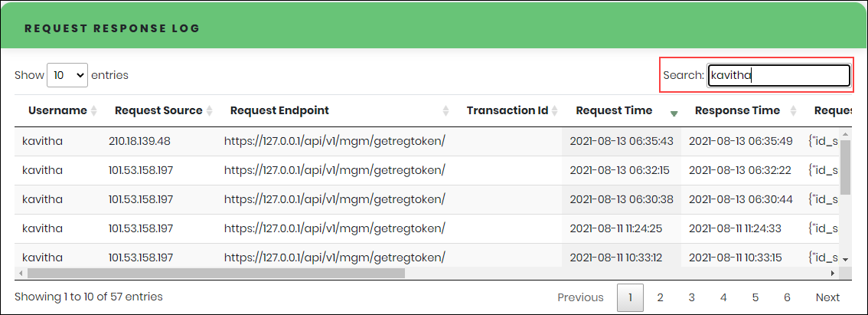
Task: Open the Show entries count dropdown
Action: point(67,75)
